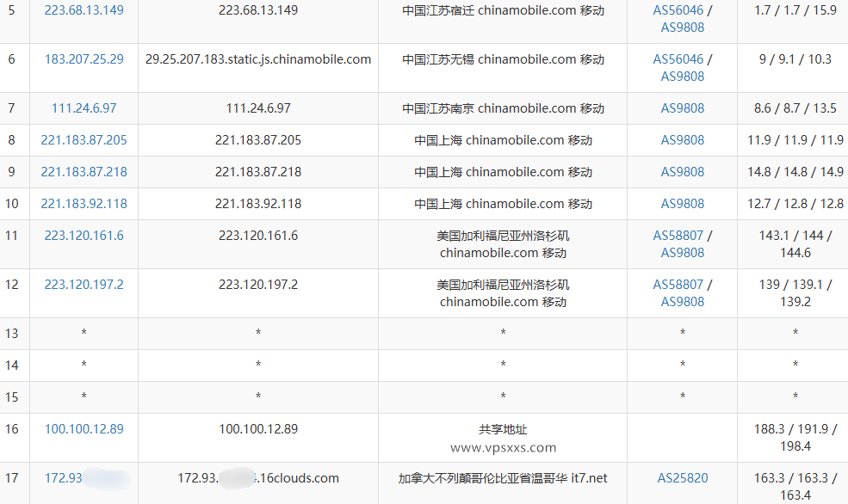Click AS9808 link in hop 5 row

(683, 28)
